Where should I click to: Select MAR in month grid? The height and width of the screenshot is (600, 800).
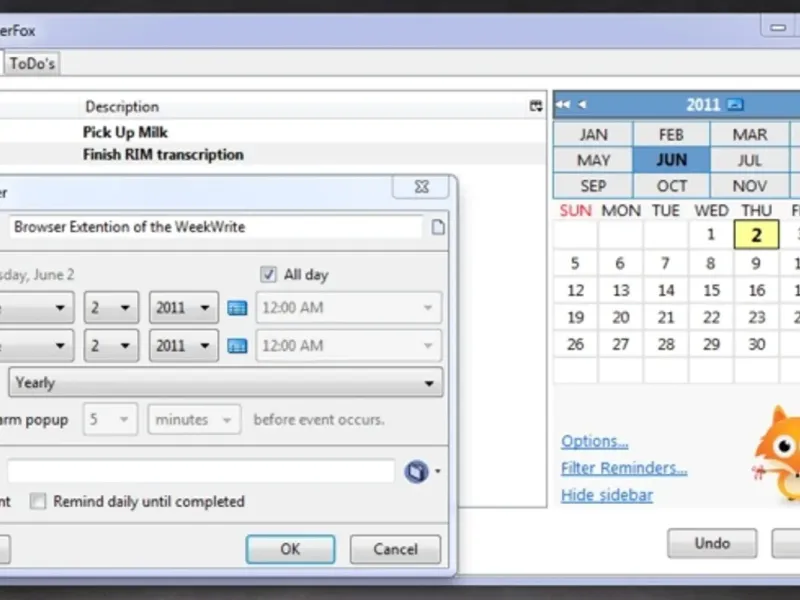(749, 135)
